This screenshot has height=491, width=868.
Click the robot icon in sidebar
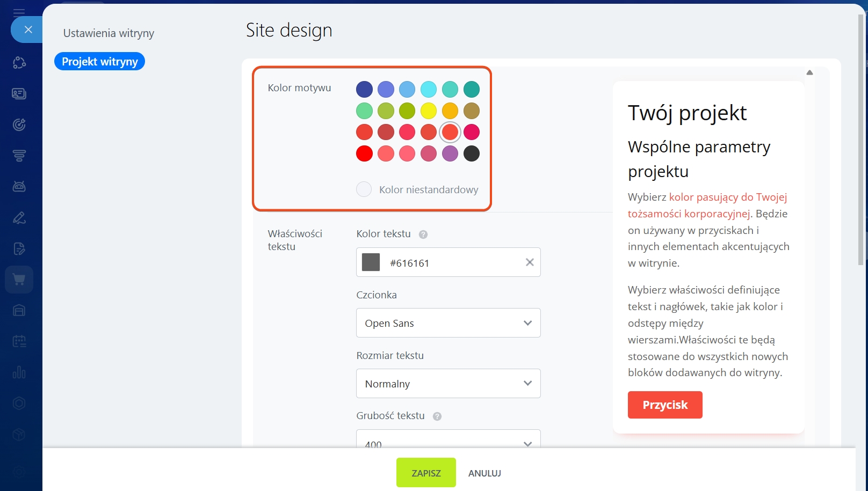pyautogui.click(x=19, y=187)
